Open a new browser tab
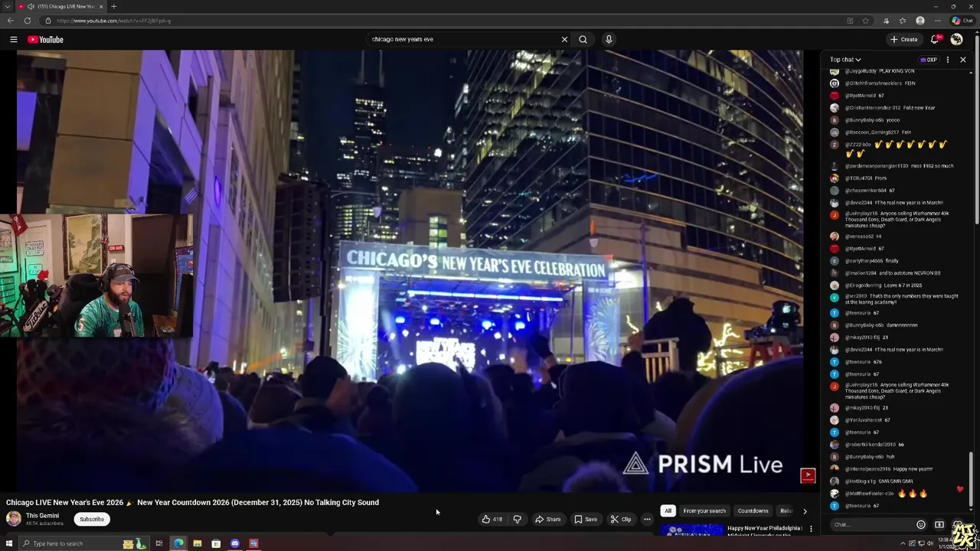This screenshot has height=551, width=980. 113,6
